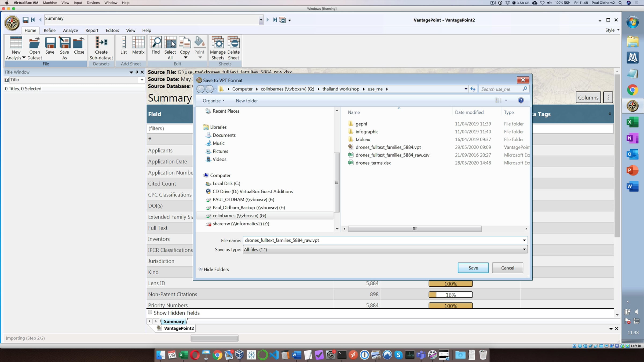Select the drones_terms.xlsx file

point(373,163)
